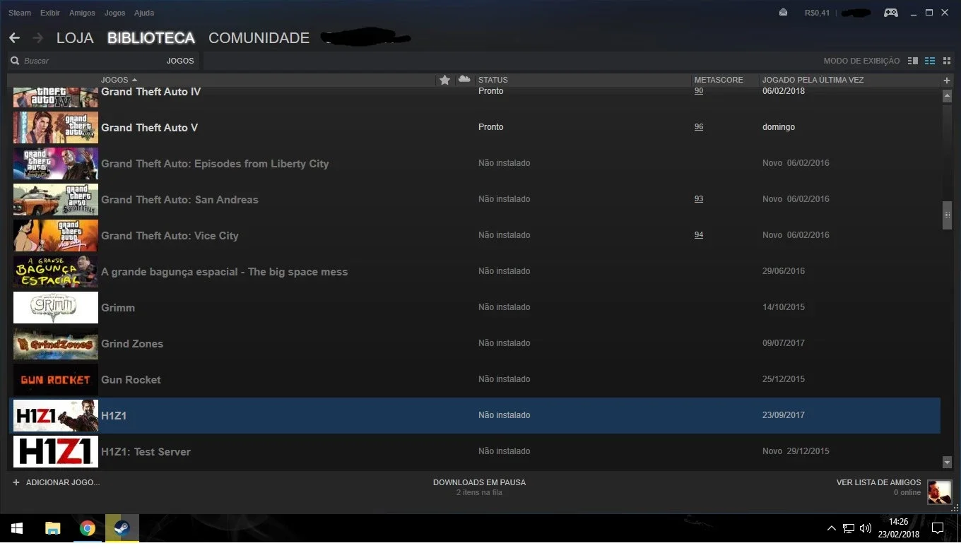
Task: Open Metascore 96 link for GTA V
Action: [699, 127]
